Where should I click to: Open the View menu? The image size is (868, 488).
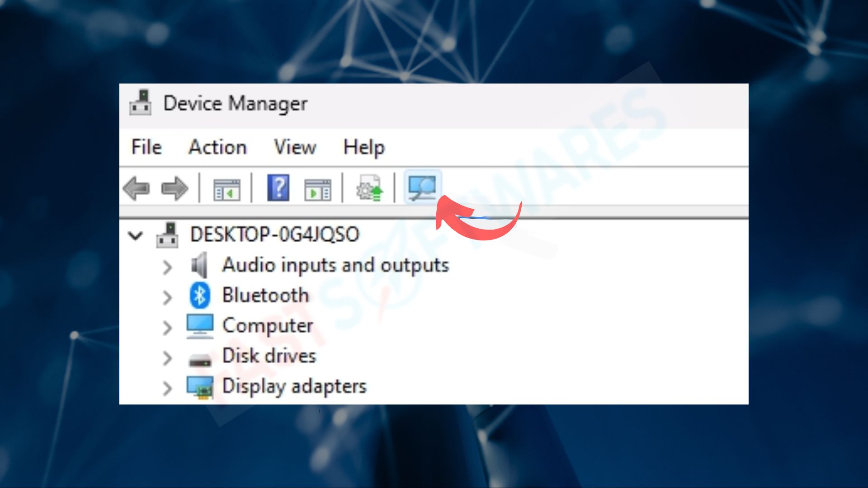click(x=295, y=147)
